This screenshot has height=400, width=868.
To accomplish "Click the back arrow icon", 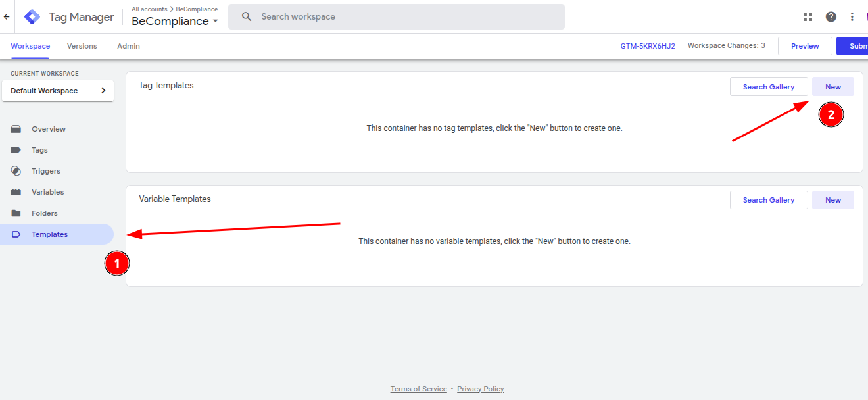I will click(x=7, y=17).
